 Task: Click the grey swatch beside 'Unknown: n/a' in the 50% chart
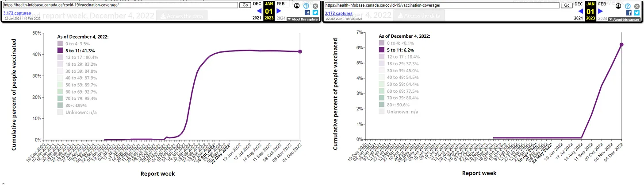pos(60,112)
